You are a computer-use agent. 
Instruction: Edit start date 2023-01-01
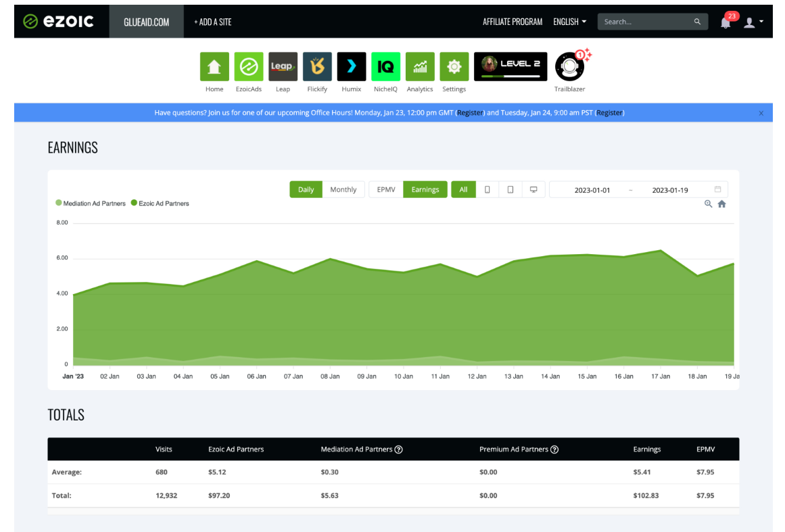tap(592, 190)
